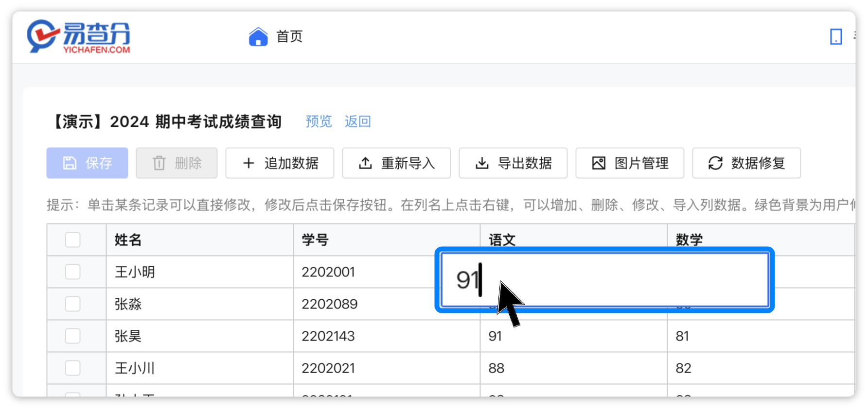Image resolution: width=868 pixels, height=410 pixels.
Task: Click the name cell 王小明
Action: [x=200, y=272]
